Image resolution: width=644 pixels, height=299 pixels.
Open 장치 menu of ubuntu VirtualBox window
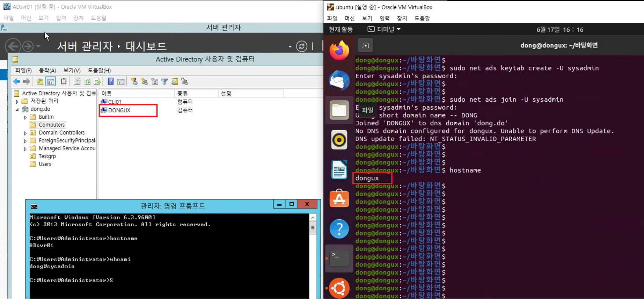402,18
